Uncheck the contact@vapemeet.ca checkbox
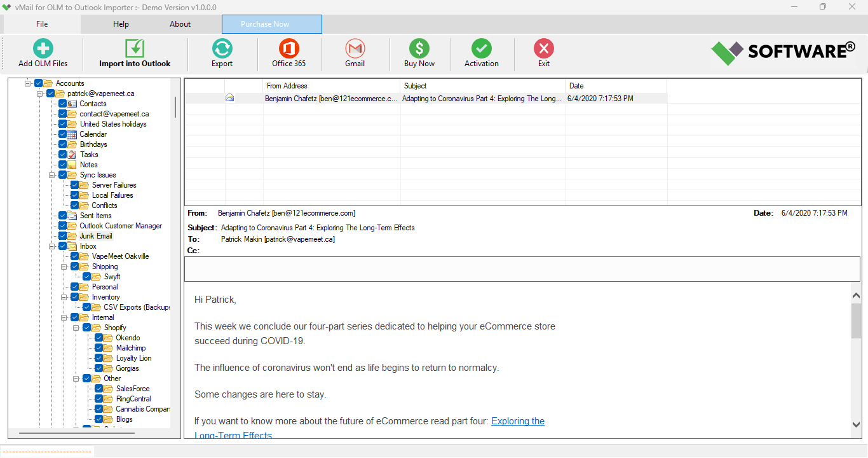This screenshot has height=458, width=868. point(62,114)
